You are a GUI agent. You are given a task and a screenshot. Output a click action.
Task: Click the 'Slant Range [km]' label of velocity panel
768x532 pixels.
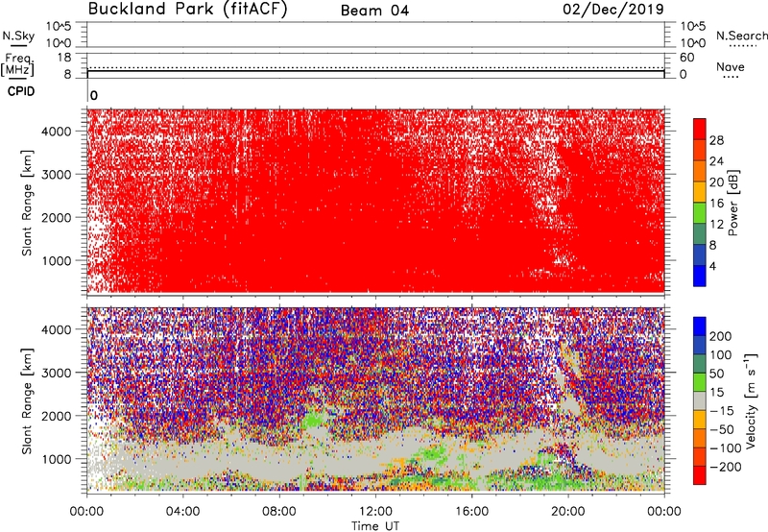(27, 400)
